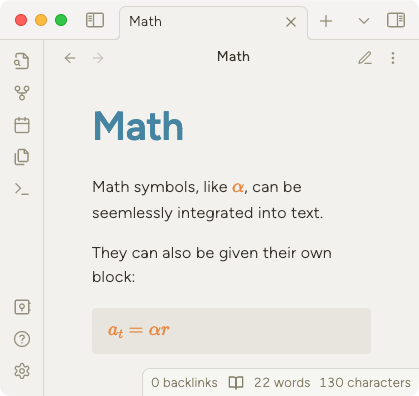Click inline alpha math symbol
The height and width of the screenshot is (396, 419).
238,187
